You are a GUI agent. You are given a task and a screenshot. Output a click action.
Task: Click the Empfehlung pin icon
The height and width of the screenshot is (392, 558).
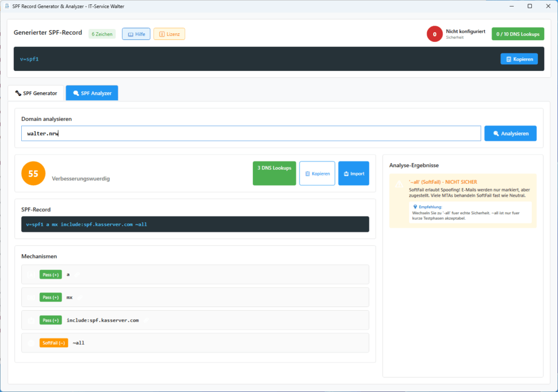[x=415, y=207]
